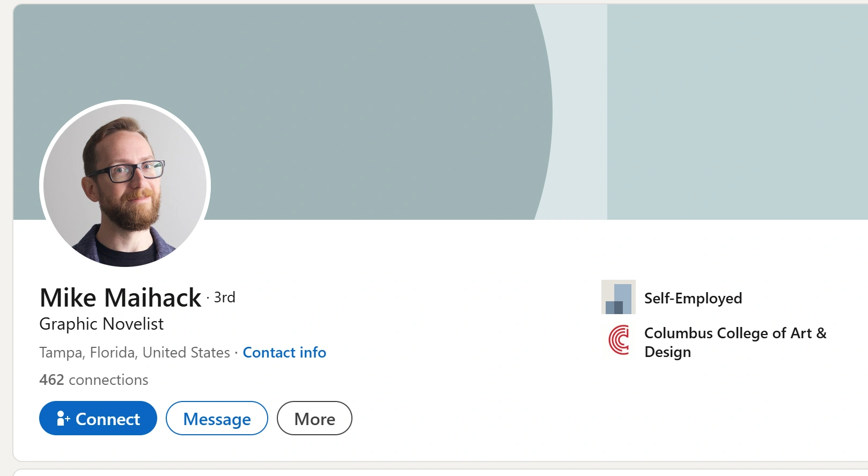This screenshot has height=476, width=868.
Task: Open the More actions menu
Action: coord(314,419)
